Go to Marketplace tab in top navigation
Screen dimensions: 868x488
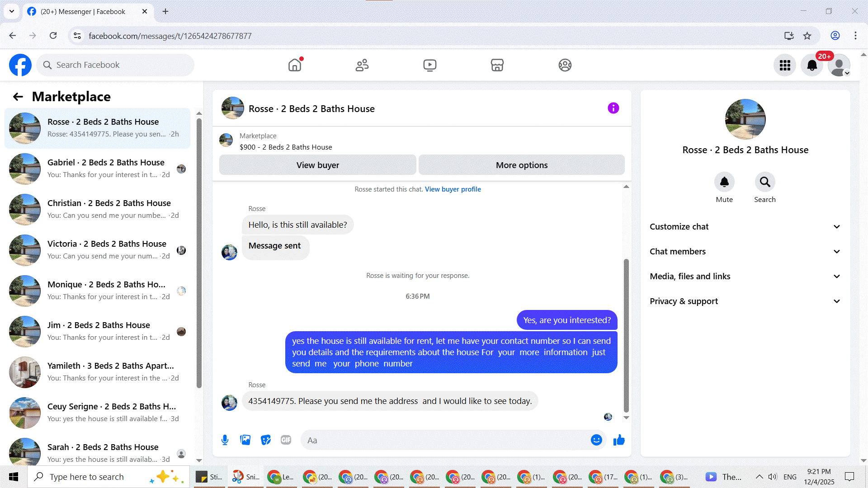497,66
